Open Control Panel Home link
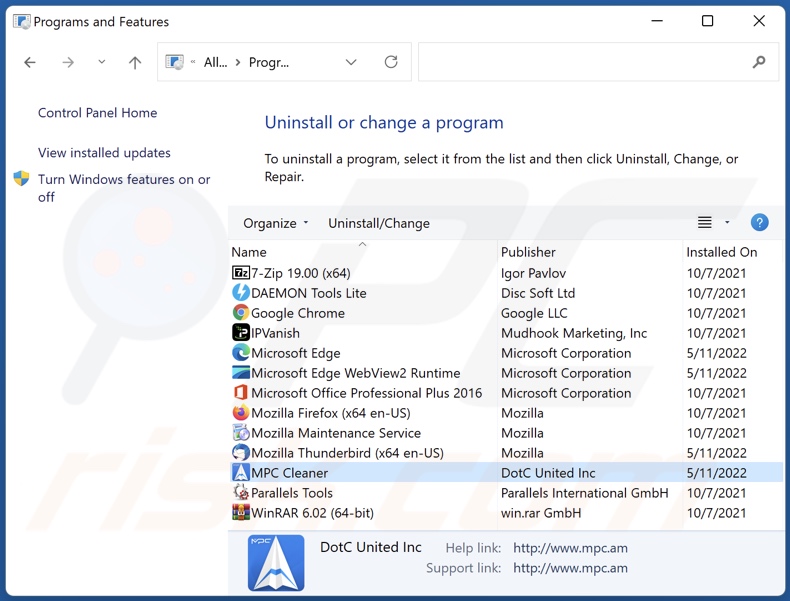Viewport: 790px width, 601px height. click(97, 113)
